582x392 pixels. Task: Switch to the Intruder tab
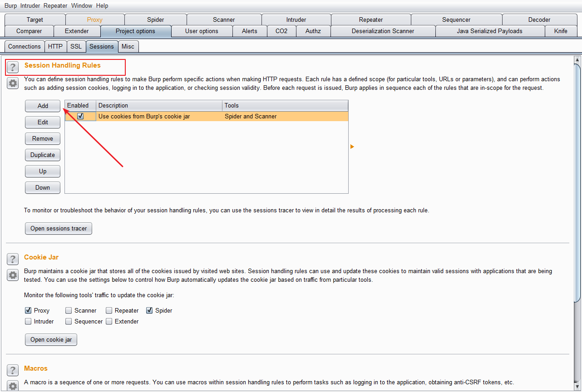coord(296,20)
